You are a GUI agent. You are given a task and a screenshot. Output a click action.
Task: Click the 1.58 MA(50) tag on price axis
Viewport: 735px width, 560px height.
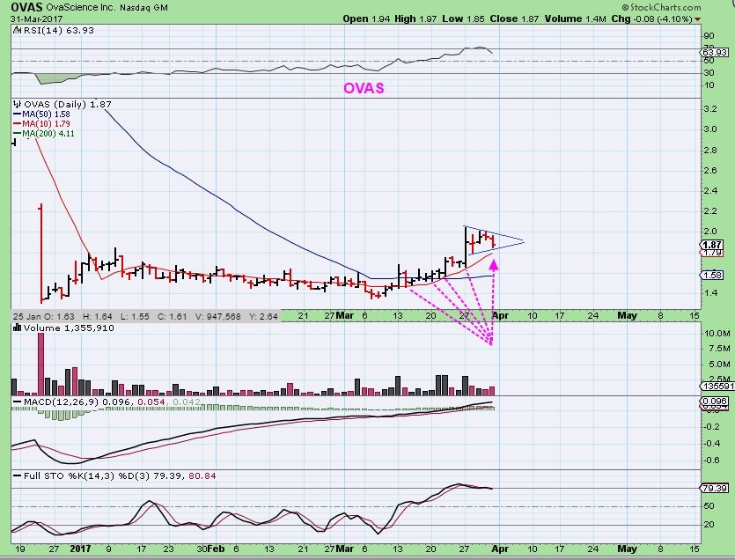click(x=712, y=275)
